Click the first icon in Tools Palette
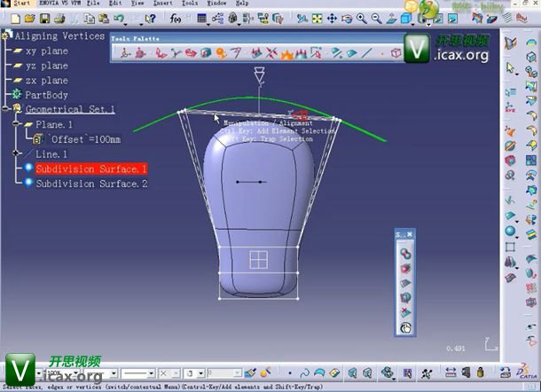 point(125,53)
